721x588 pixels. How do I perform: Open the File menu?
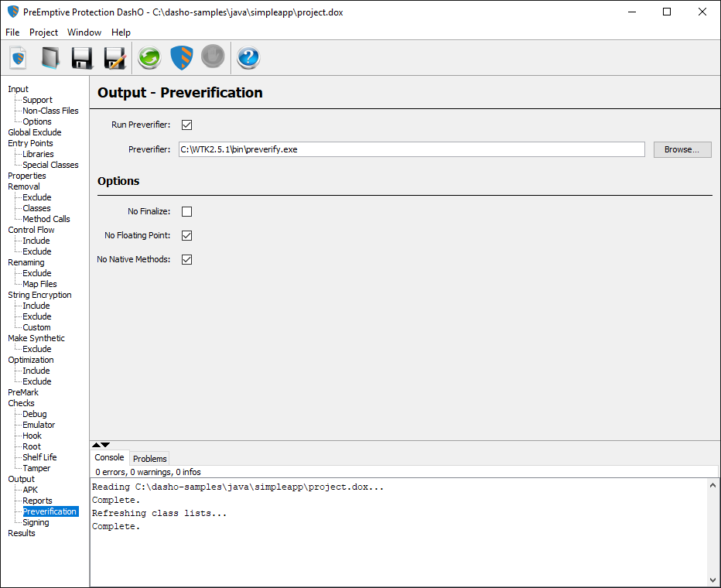12,32
